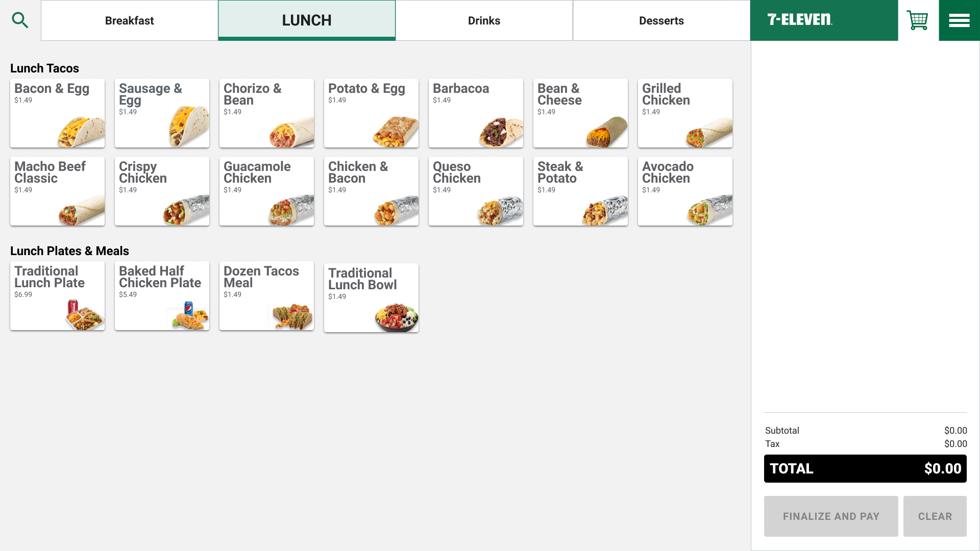Open the hamburger menu icon
This screenshot has width=980, height=551.
tap(959, 20)
